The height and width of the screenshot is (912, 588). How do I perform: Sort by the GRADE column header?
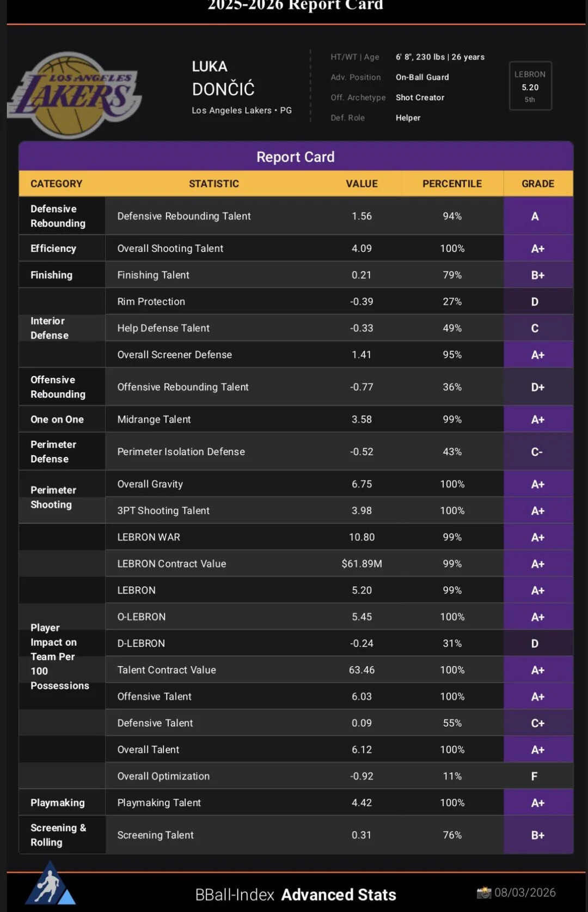point(538,184)
